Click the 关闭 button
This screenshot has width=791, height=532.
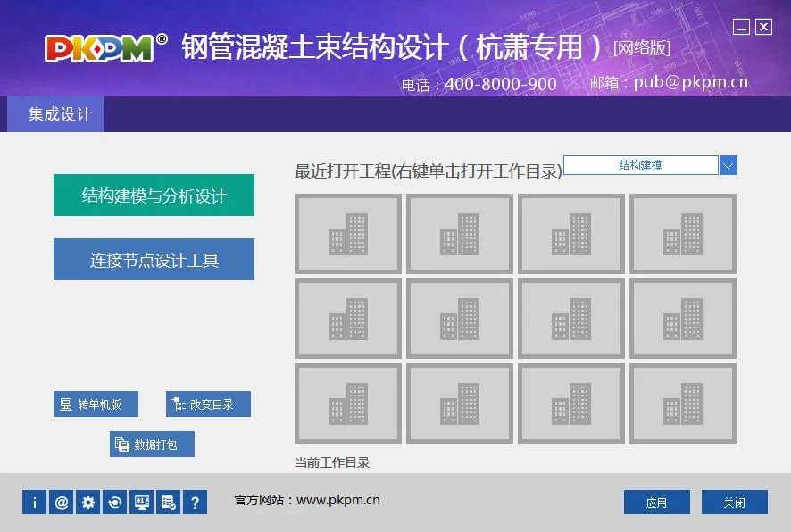click(x=735, y=503)
